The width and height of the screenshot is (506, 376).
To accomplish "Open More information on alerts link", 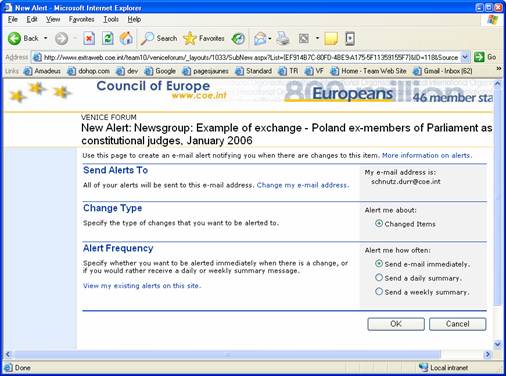I will pyautogui.click(x=427, y=155).
